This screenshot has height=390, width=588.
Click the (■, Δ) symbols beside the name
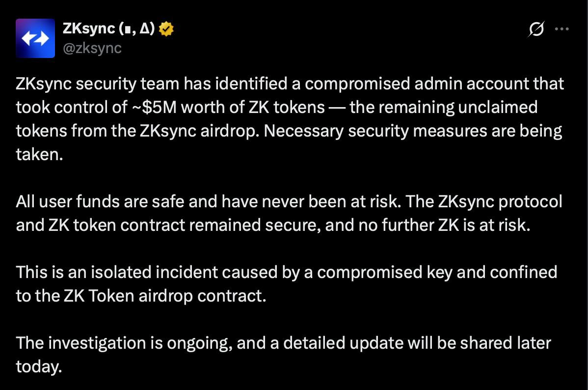click(138, 28)
